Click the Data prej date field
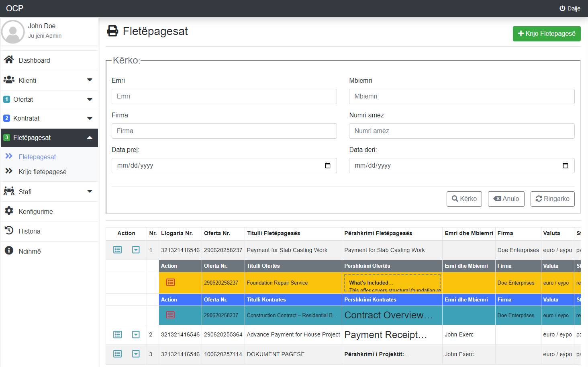This screenshot has width=588, height=367. pos(224,166)
